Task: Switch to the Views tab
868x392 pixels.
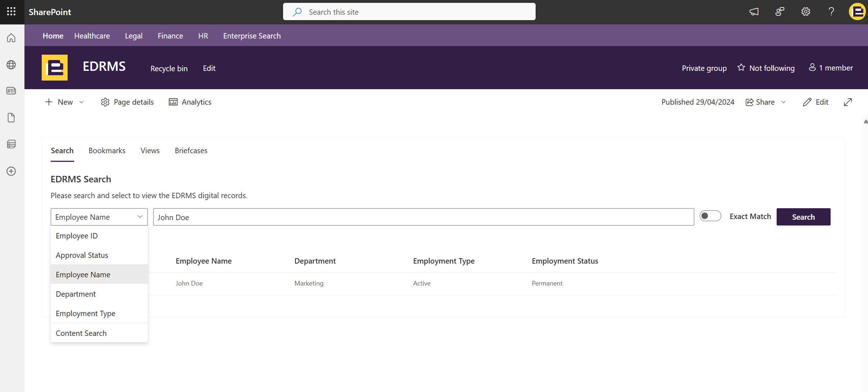Action: pos(150,151)
